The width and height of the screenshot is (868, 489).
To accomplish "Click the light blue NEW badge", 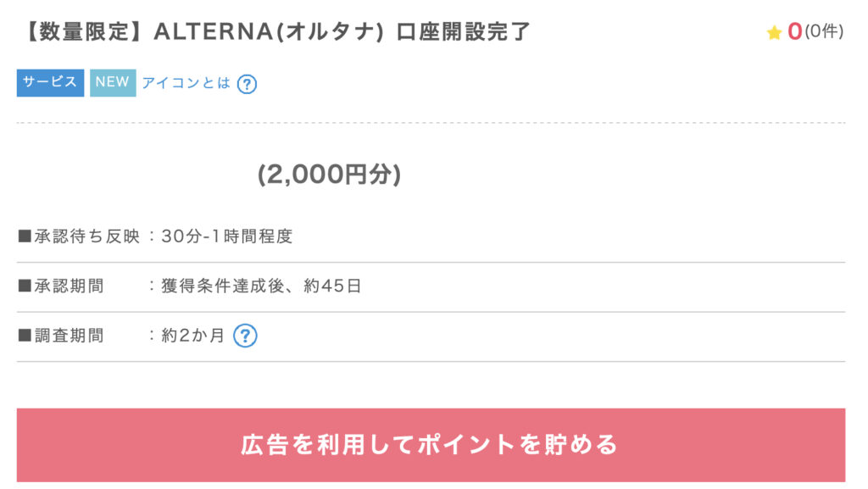I will click(113, 82).
